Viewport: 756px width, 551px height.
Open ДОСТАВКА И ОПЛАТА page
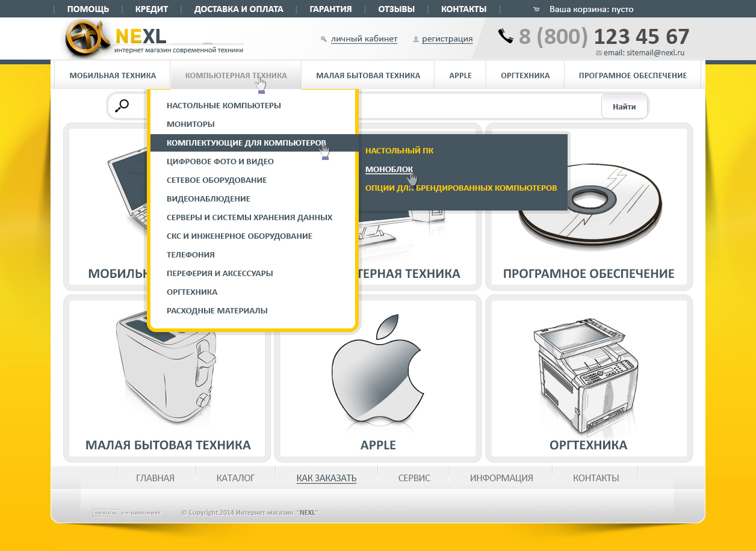pyautogui.click(x=239, y=9)
